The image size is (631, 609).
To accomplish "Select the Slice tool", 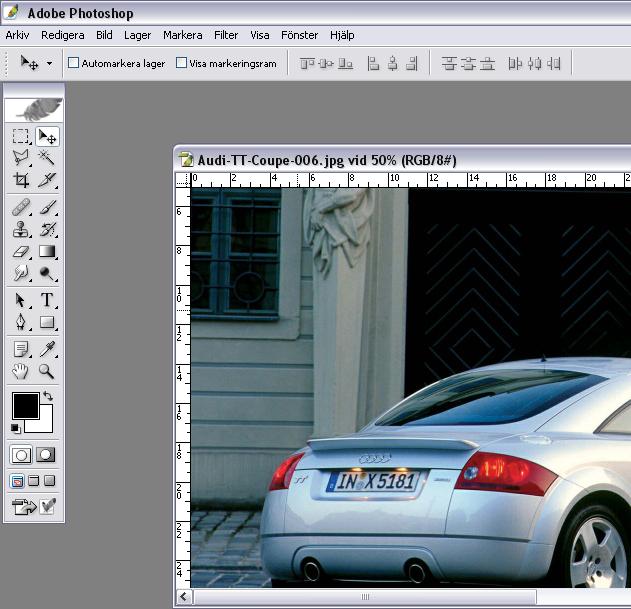I will [47, 180].
